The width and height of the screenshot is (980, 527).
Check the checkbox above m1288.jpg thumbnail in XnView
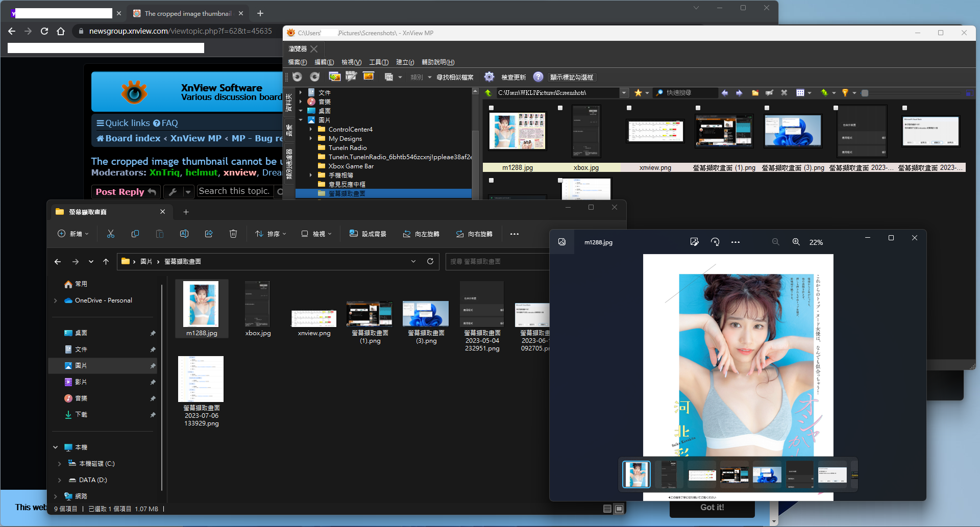(491, 108)
